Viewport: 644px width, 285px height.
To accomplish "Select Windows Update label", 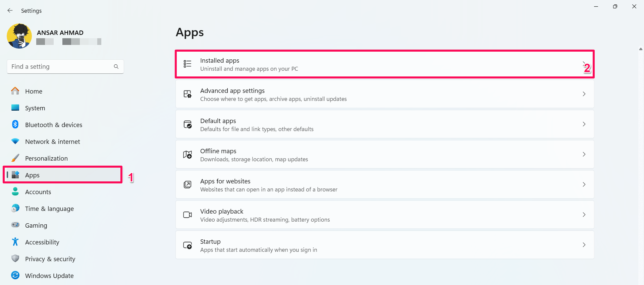I will (x=49, y=276).
